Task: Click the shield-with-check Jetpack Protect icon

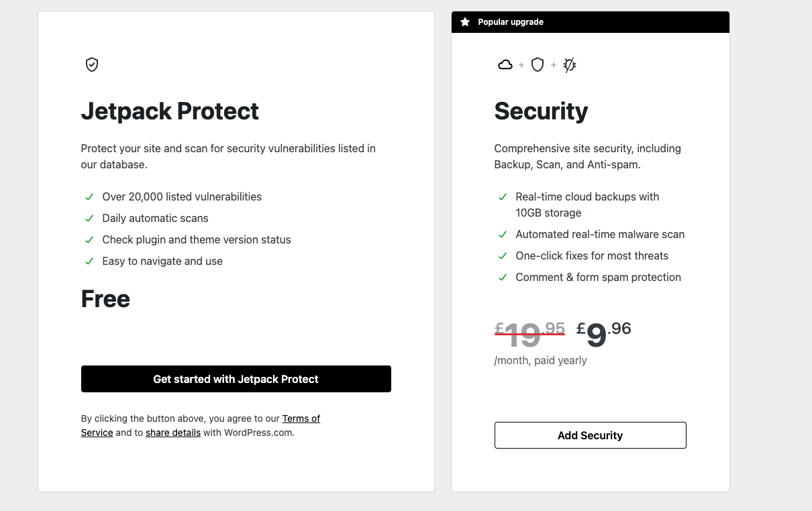Action: 91,64
